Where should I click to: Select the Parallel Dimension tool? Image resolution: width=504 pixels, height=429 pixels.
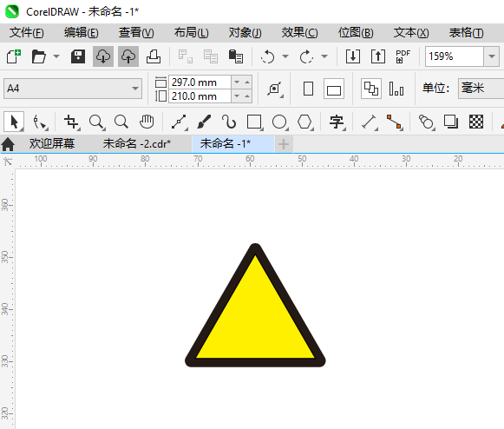tap(369, 122)
